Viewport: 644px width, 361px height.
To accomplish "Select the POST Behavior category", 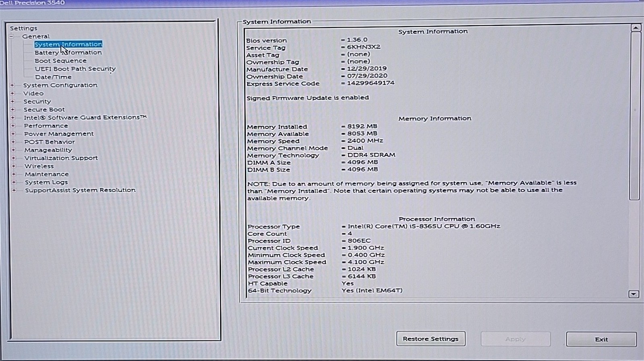I will (50, 142).
